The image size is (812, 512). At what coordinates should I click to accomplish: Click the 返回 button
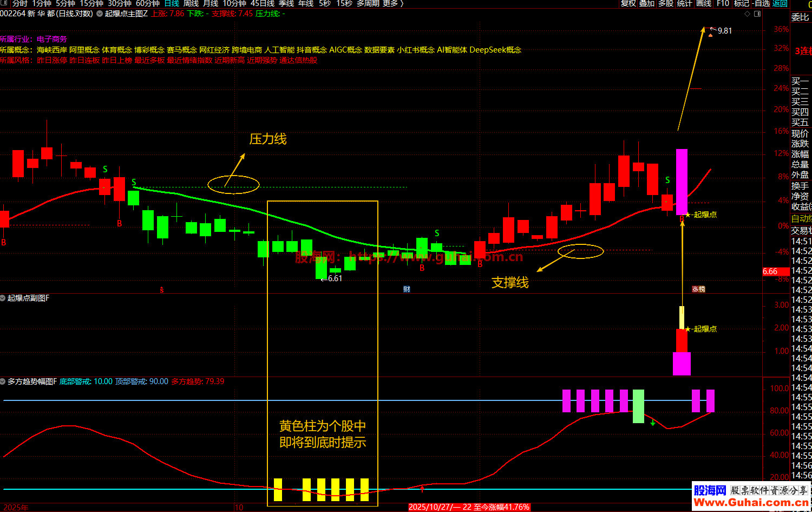tap(780, 4)
